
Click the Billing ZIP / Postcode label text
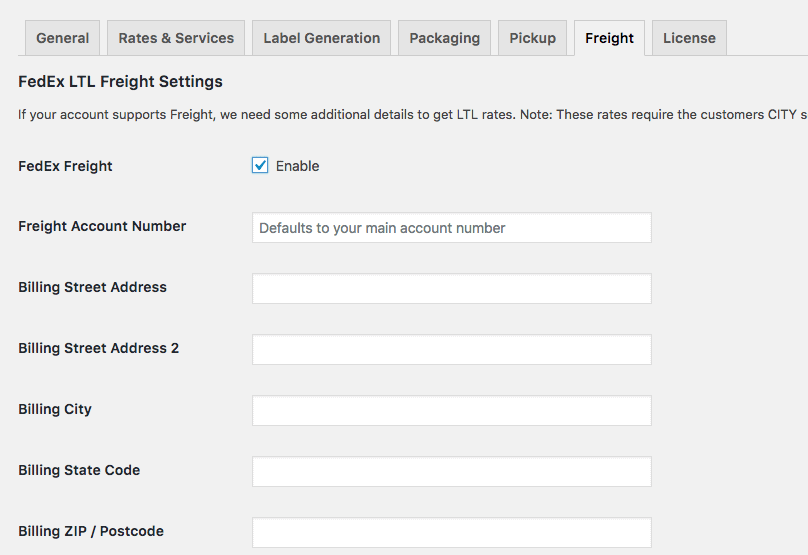[x=91, y=531]
